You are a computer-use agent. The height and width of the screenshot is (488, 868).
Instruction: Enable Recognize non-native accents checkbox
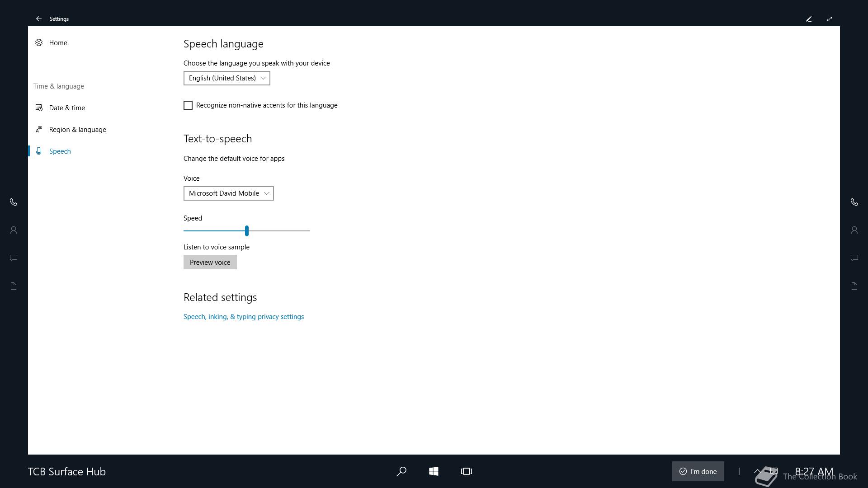point(188,105)
